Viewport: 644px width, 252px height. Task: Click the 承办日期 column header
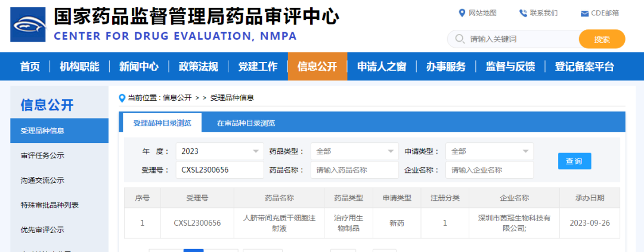590,198
